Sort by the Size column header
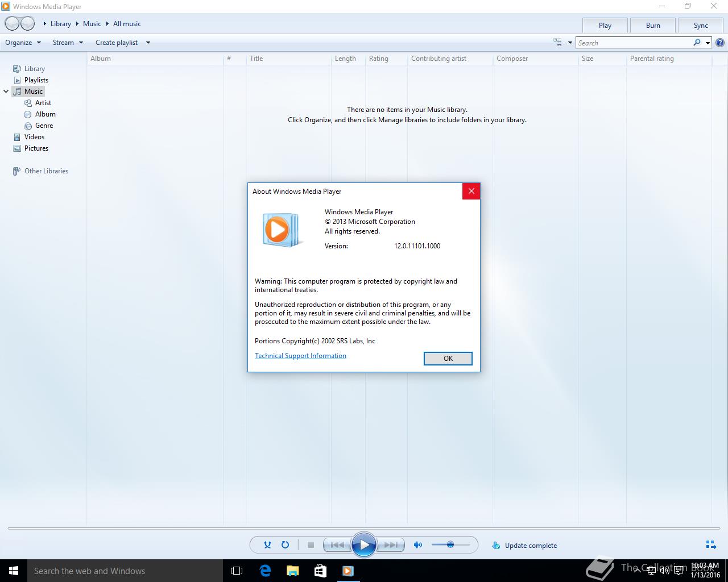 (602, 58)
